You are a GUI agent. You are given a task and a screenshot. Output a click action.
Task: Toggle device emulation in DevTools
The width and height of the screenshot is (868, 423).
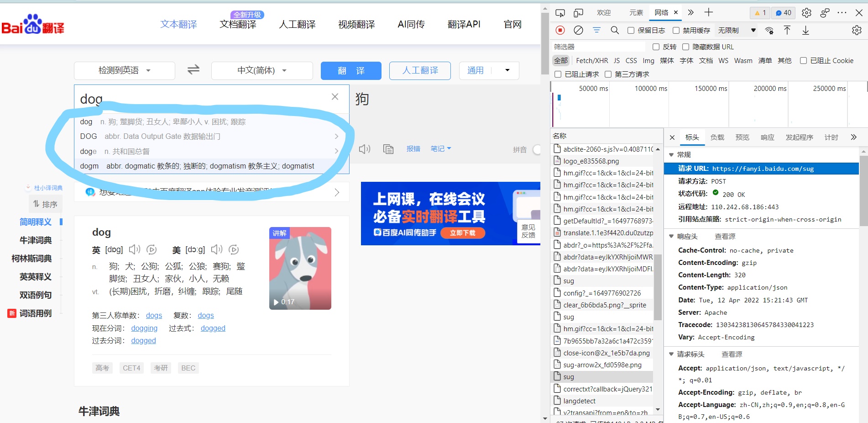click(579, 13)
